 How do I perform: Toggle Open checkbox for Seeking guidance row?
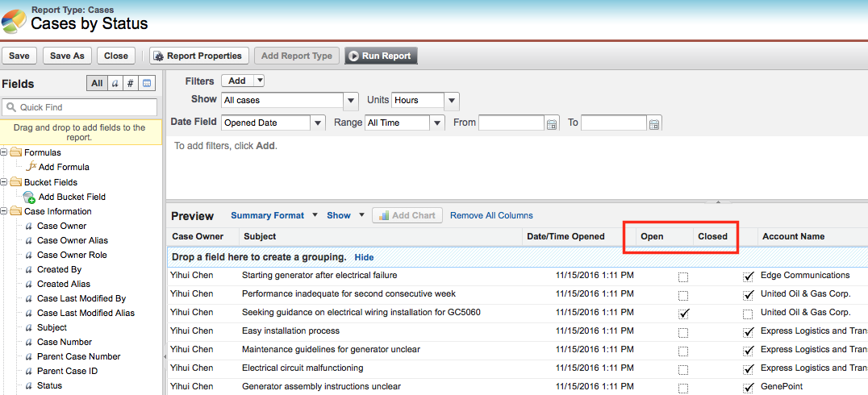click(683, 314)
